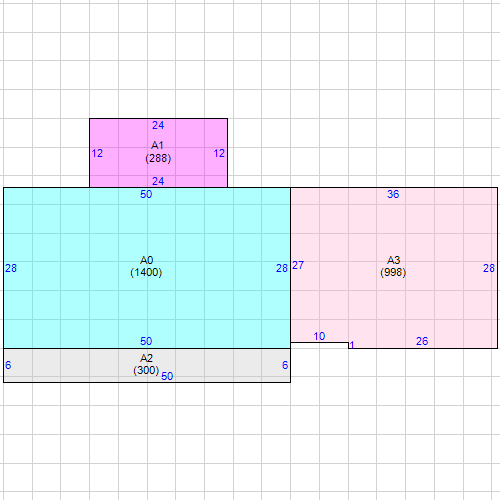
Task: Select the A2 (300) area label
Action: pyautogui.click(x=146, y=364)
